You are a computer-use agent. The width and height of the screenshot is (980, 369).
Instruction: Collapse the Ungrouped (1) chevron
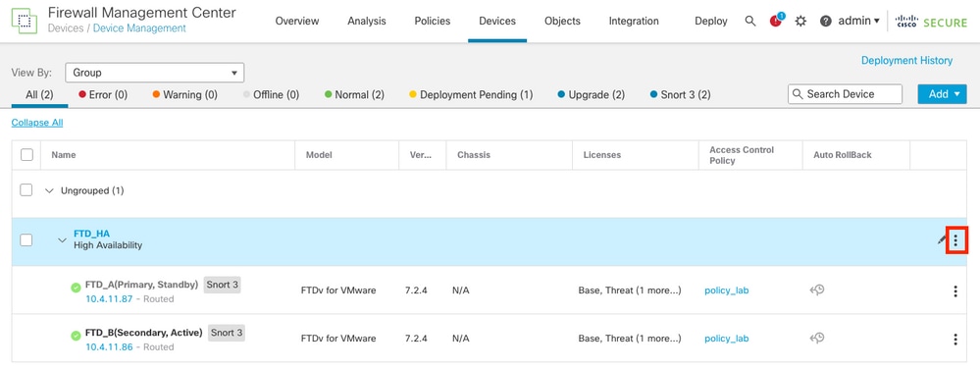pos(50,190)
